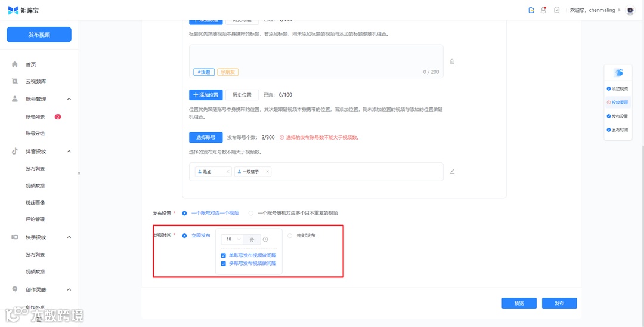Click the red 2 badge on 账号列表

tap(57, 117)
